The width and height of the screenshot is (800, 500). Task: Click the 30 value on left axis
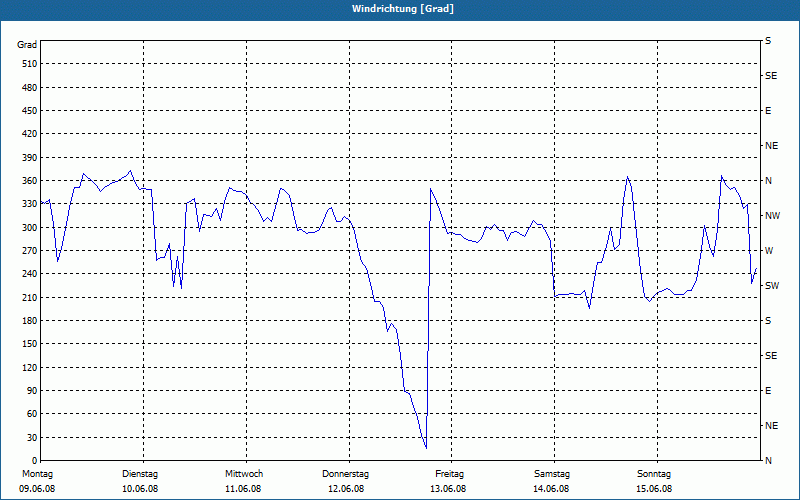tap(32, 438)
